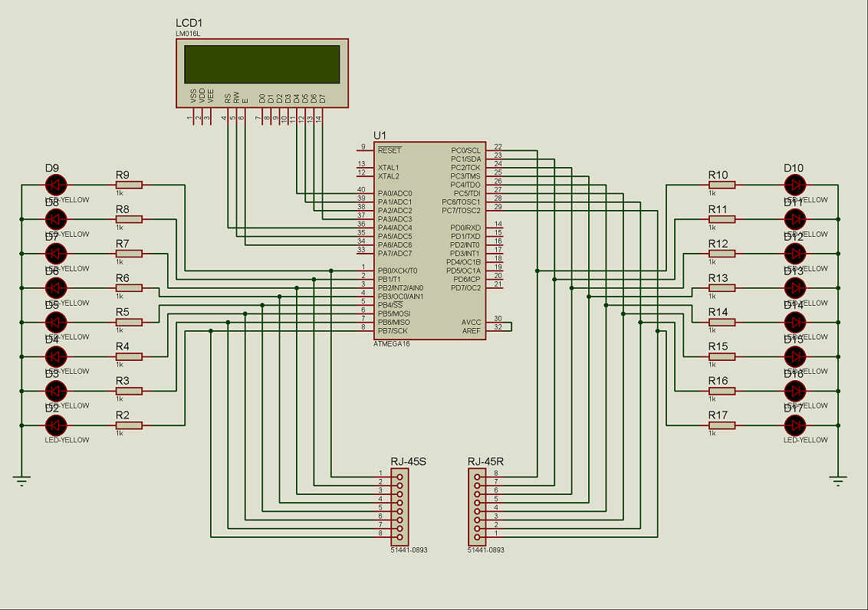Click the PA0/ADC0 pin label
Screen dimensions: 868x610
[395, 194]
